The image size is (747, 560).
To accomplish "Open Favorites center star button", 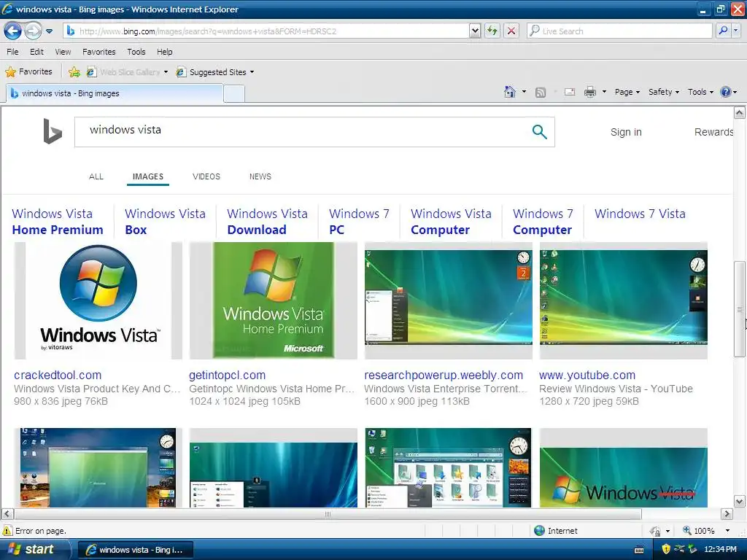I will [28, 72].
